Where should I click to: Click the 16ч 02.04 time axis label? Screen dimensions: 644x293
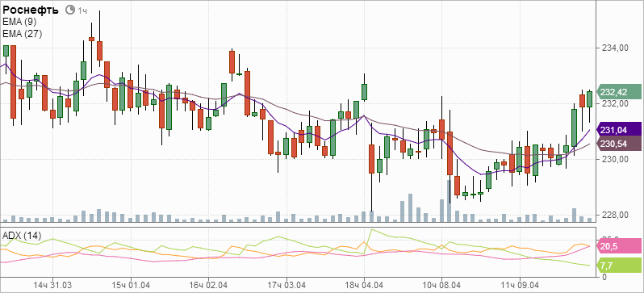click(x=208, y=285)
